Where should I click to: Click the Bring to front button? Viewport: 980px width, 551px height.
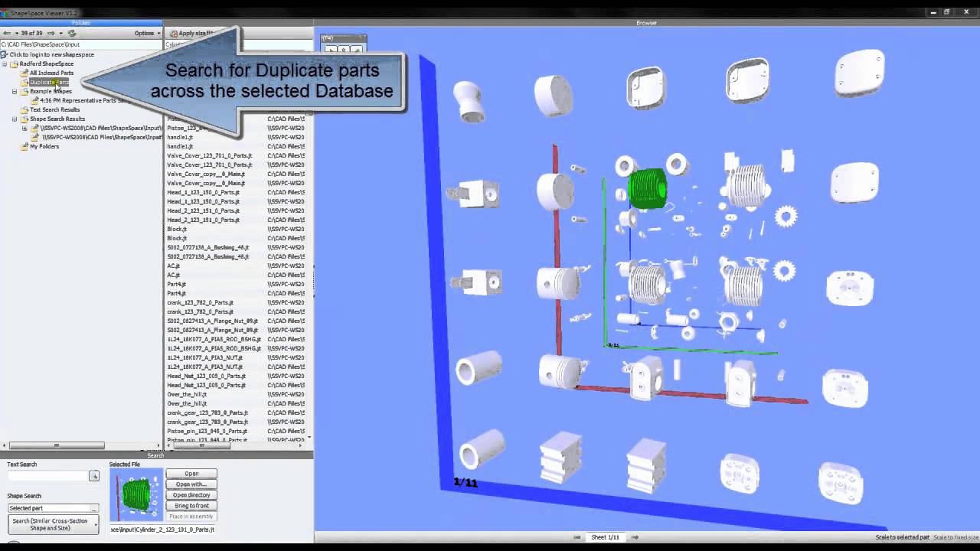tap(191, 506)
